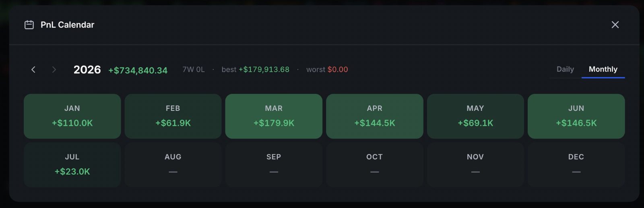The image size is (644, 208).
Task: Close the PnL Calendar dialog
Action: click(615, 25)
